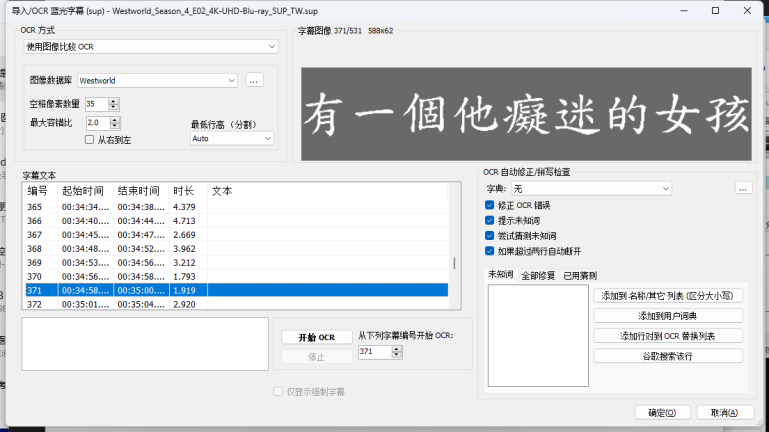
Task: Select subtitle row 369
Action: pyautogui.click(x=236, y=263)
